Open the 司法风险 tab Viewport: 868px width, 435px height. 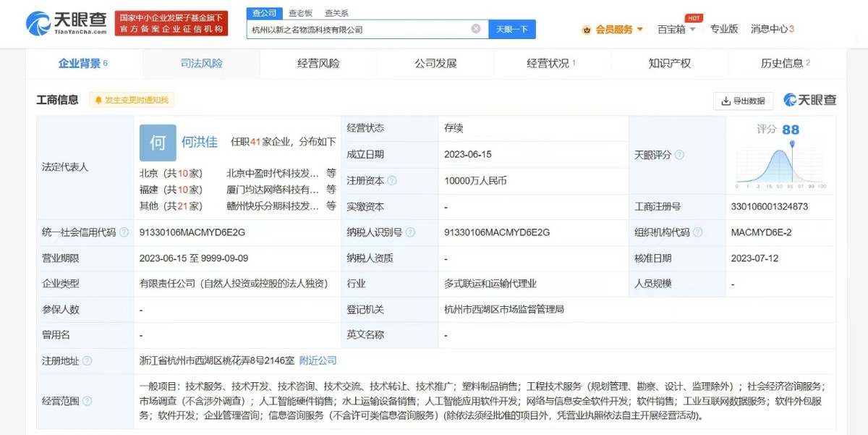coord(202,64)
